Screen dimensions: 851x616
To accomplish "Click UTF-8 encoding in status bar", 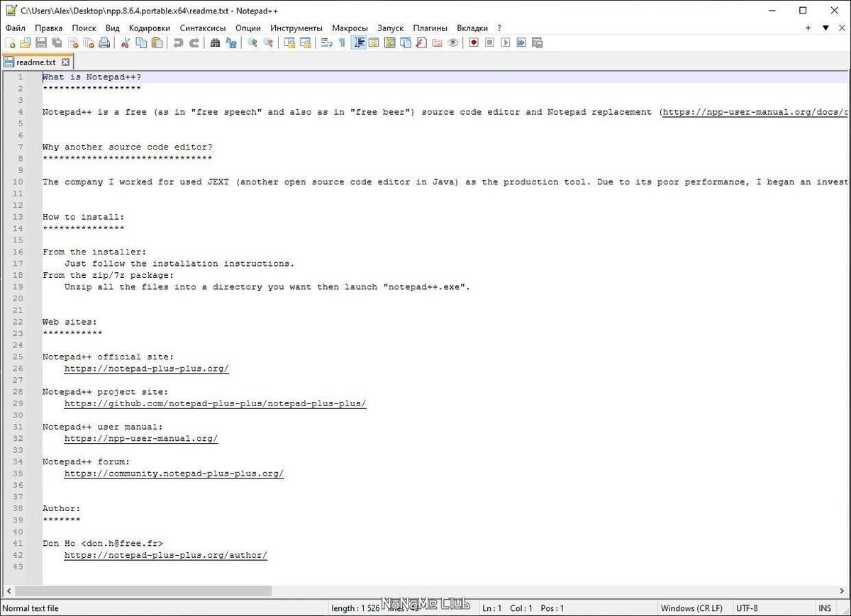I will tap(747, 608).
